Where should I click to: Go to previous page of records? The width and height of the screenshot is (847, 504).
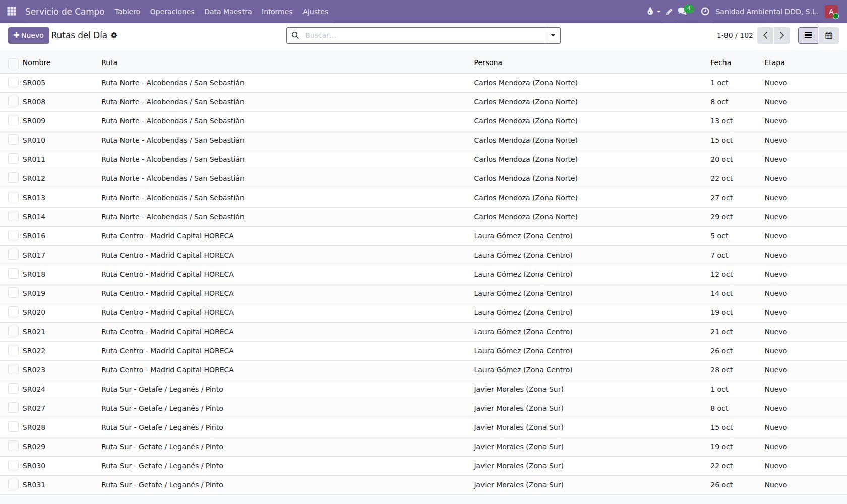tap(765, 35)
